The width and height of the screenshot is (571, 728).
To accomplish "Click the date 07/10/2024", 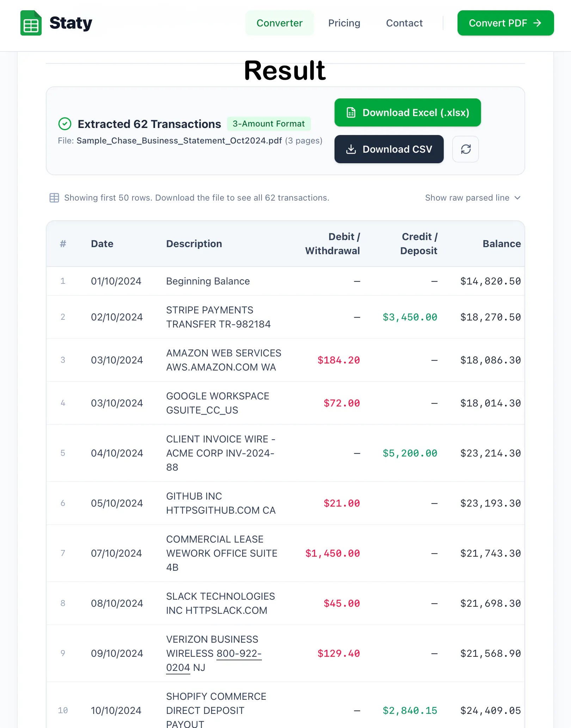I will pyautogui.click(x=116, y=553).
